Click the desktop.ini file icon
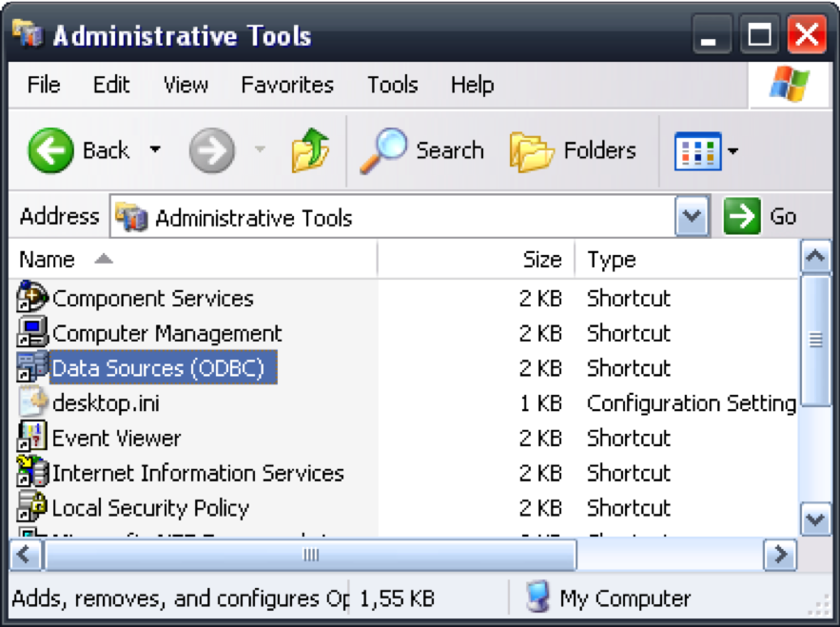 click(x=33, y=402)
